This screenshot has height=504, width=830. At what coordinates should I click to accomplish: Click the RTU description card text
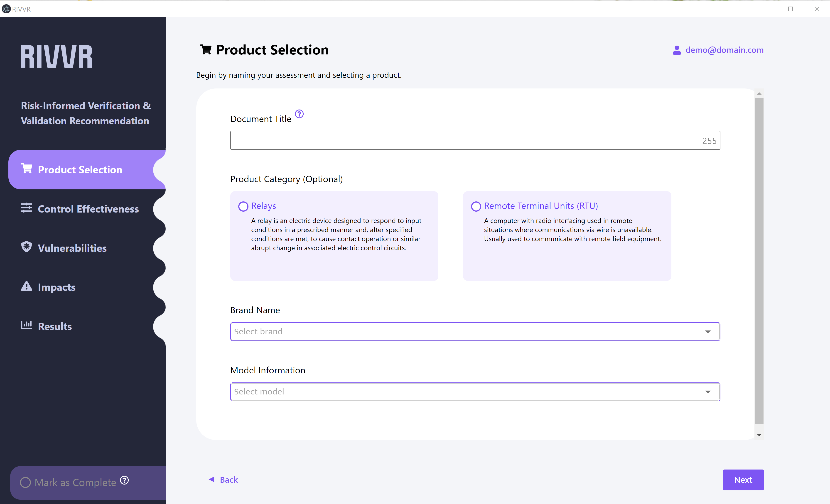click(573, 230)
